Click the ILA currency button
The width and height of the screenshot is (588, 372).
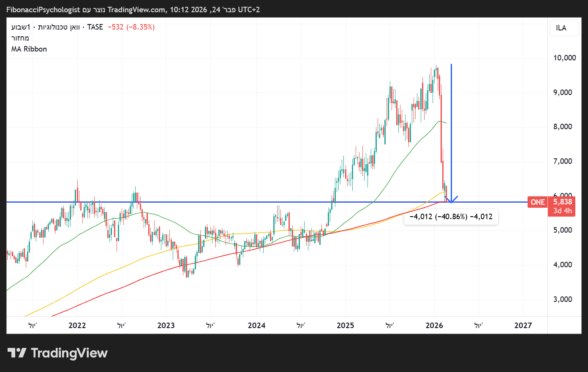click(564, 28)
